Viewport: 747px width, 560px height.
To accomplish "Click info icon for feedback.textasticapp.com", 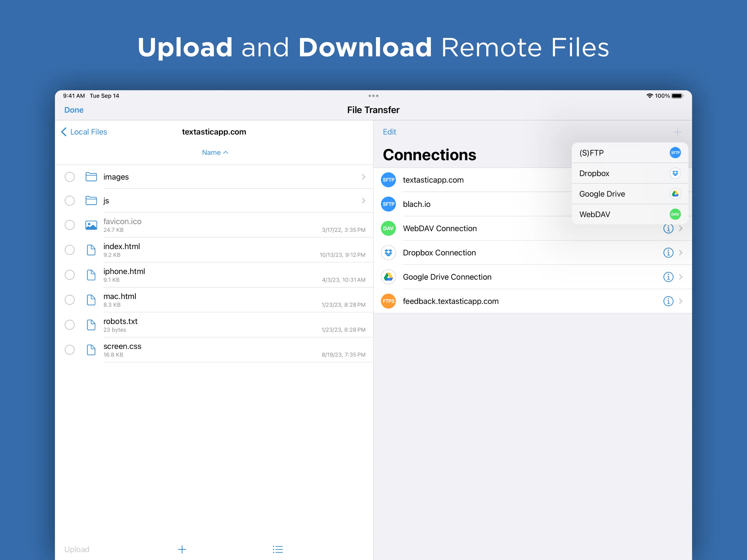I will (668, 301).
